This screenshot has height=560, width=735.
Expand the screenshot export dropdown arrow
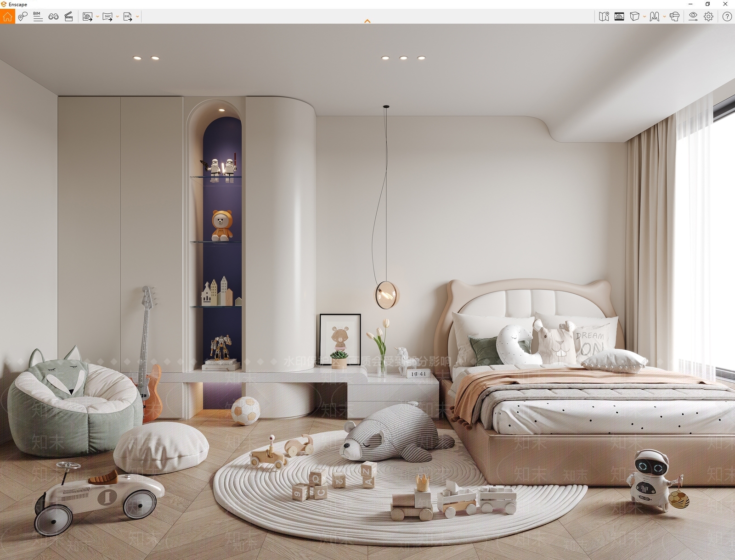point(97,17)
